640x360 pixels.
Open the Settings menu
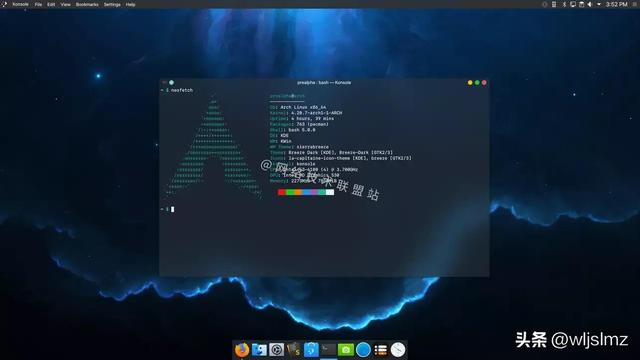coord(112,4)
